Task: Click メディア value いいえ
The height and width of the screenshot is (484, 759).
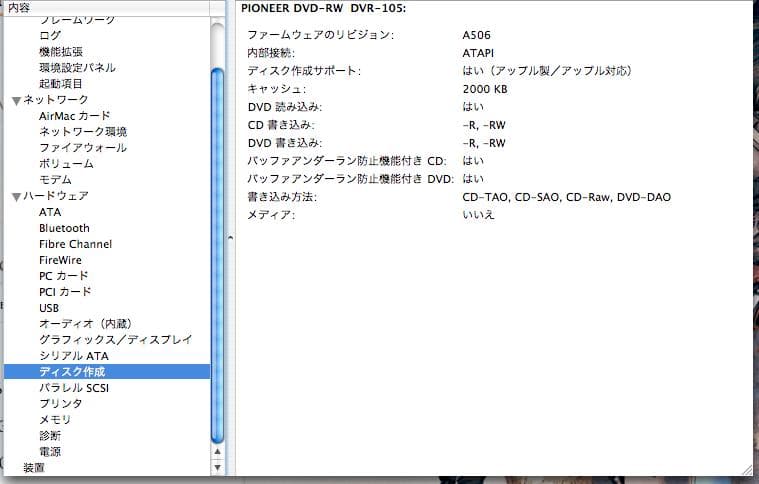Action: 478,215
